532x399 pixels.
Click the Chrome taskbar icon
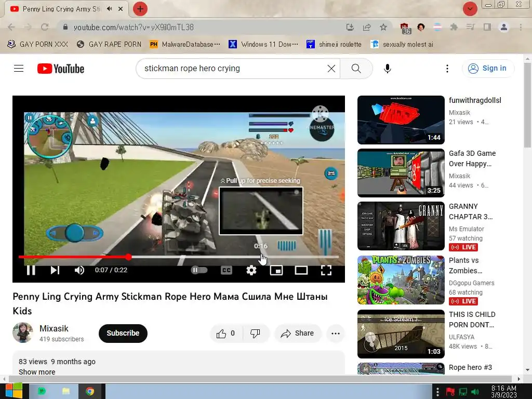(90, 391)
